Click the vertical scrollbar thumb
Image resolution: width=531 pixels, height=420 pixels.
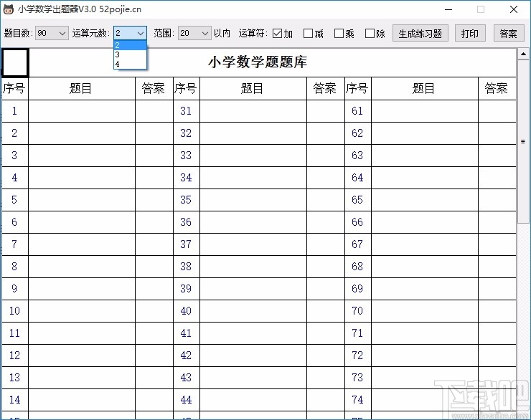coord(523,141)
